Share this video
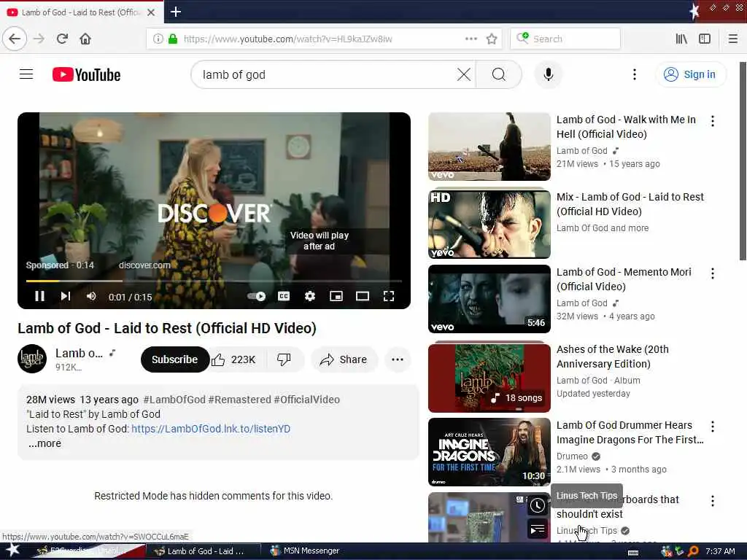This screenshot has height=560, width=747. tap(344, 359)
